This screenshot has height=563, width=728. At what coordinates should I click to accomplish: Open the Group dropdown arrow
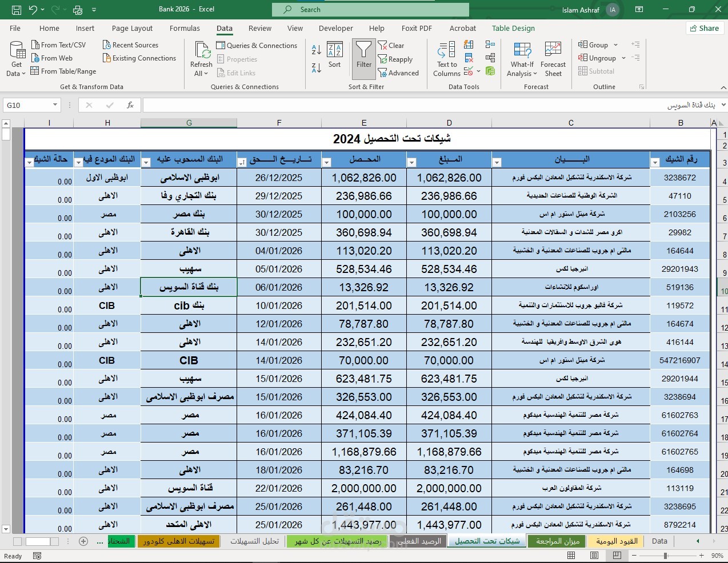(x=616, y=45)
